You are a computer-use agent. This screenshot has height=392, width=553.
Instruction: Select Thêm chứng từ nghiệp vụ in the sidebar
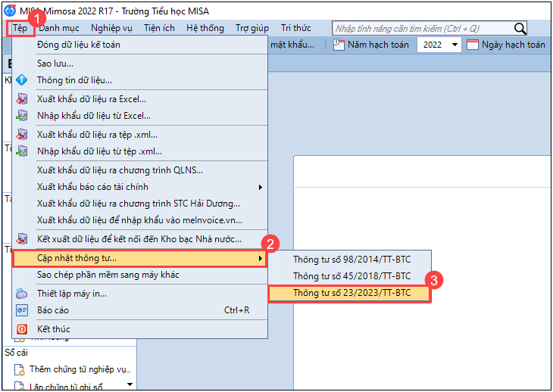click(x=80, y=369)
